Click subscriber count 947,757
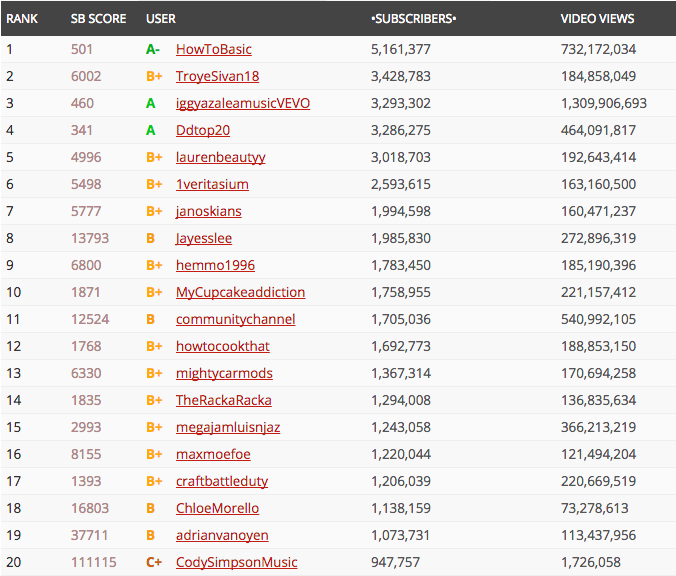Image resolution: width=676 pixels, height=576 pixels. (395, 562)
